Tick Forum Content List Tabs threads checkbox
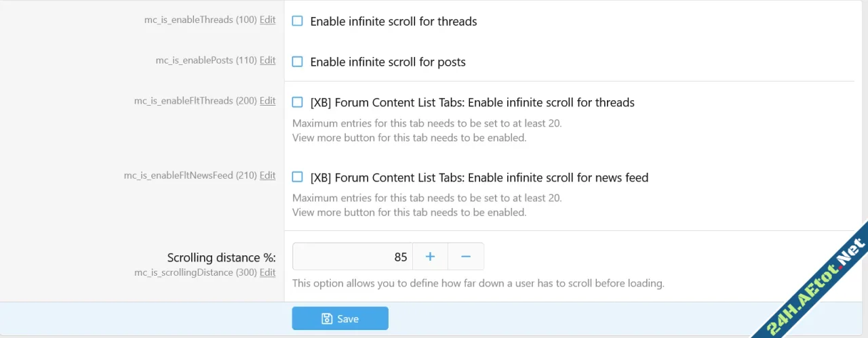The image size is (868, 338). tap(297, 102)
